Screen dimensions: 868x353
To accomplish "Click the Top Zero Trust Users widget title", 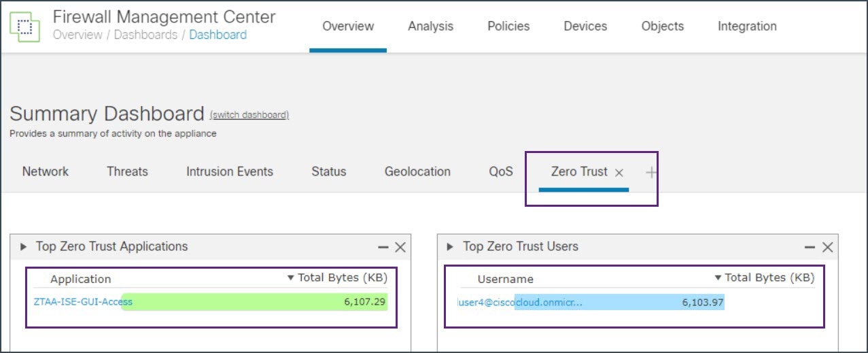I will point(521,246).
